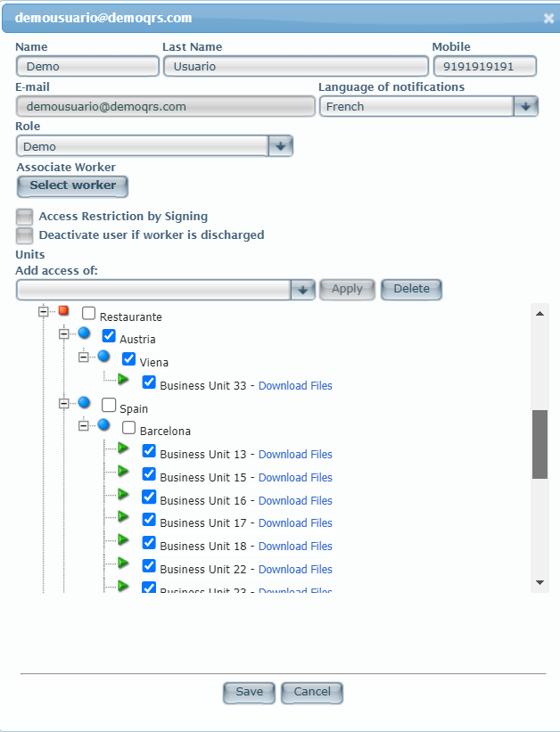
Task: Select the Spain tree item checkbox
Action: tap(109, 405)
